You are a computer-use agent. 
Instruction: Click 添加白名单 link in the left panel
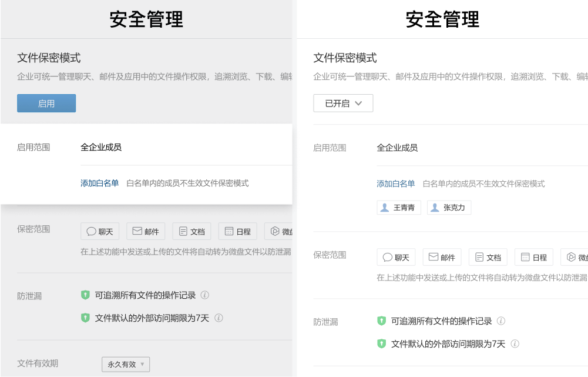[99, 184]
